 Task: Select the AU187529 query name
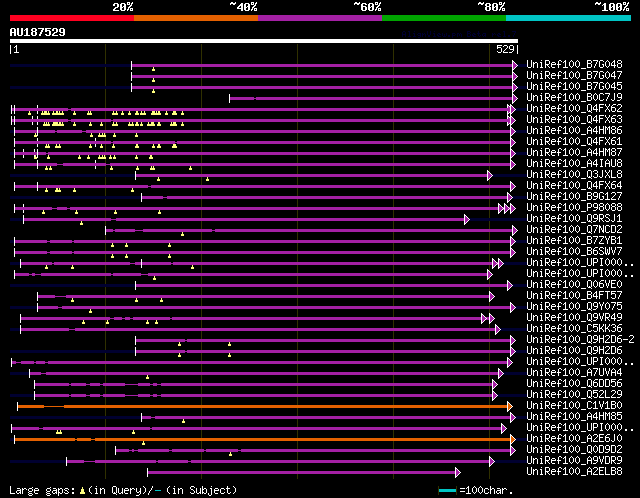(x=38, y=32)
